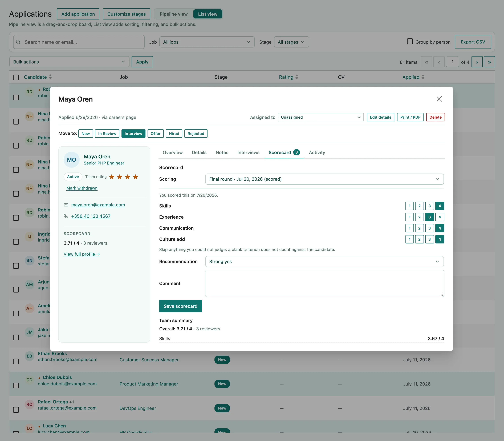Click the search magnifier icon
The width and height of the screenshot is (504, 441).
coord(18,42)
